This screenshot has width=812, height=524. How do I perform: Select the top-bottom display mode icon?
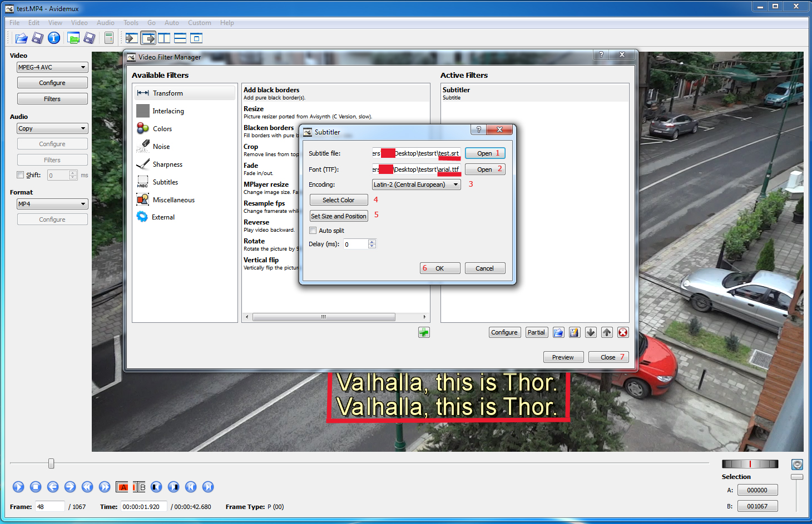[180, 38]
